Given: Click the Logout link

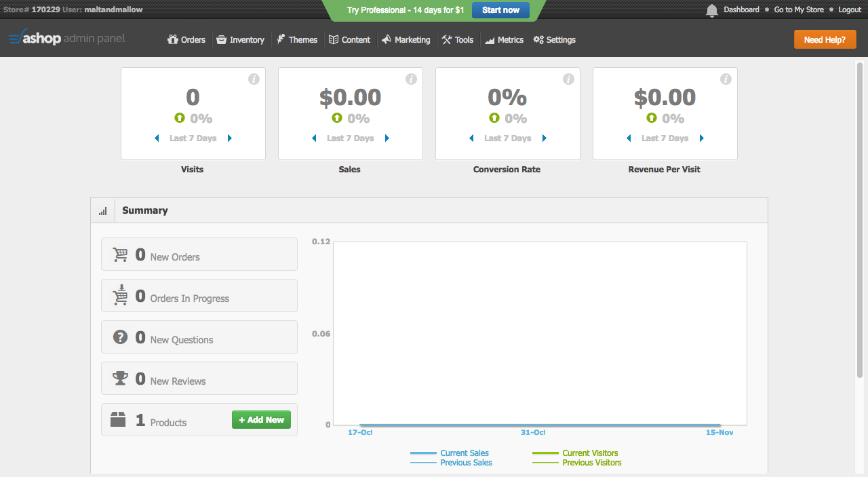Looking at the screenshot, I should point(850,9).
